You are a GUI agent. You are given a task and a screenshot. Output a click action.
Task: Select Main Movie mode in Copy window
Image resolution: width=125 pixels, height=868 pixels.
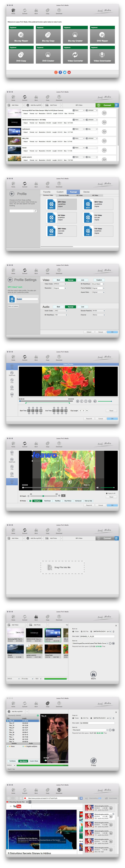click(x=23, y=761)
